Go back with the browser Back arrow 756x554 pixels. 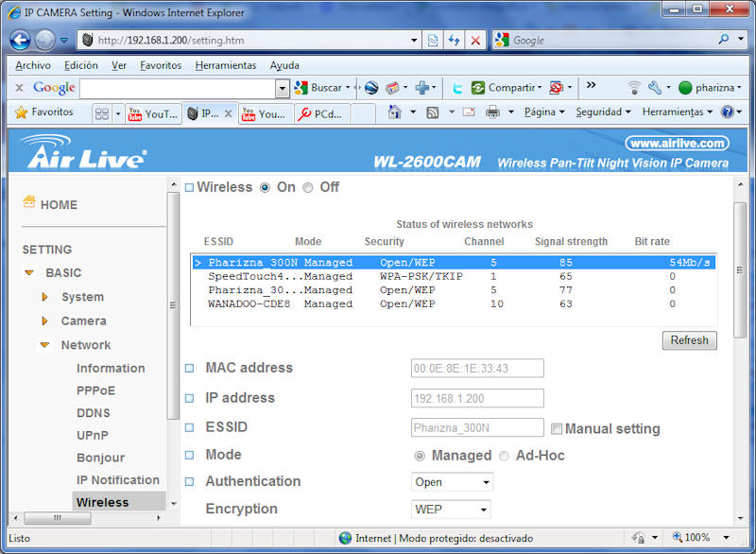[x=20, y=40]
